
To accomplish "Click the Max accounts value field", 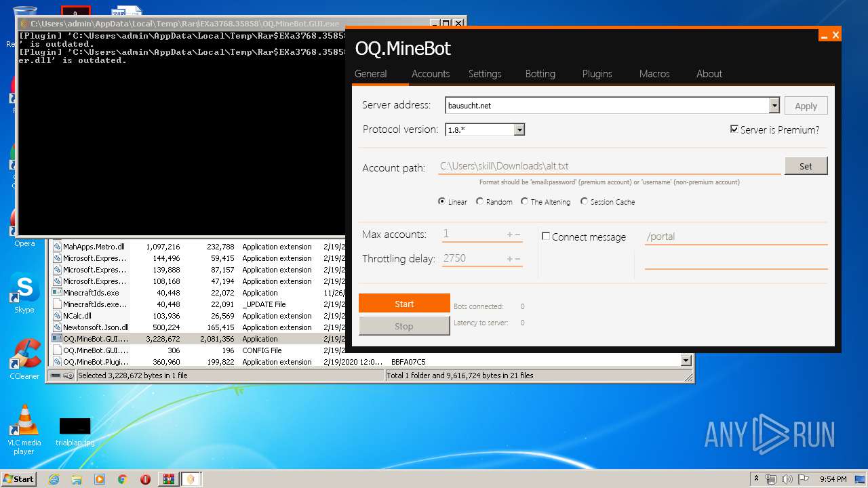I will (473, 234).
